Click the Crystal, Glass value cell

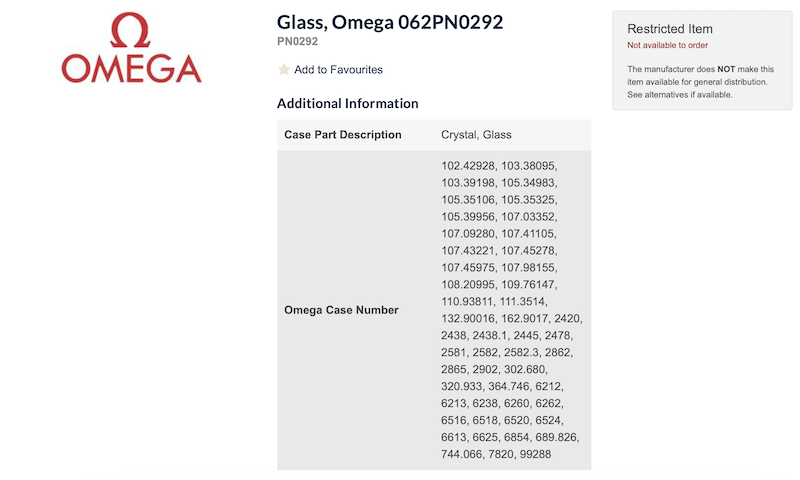[476, 135]
